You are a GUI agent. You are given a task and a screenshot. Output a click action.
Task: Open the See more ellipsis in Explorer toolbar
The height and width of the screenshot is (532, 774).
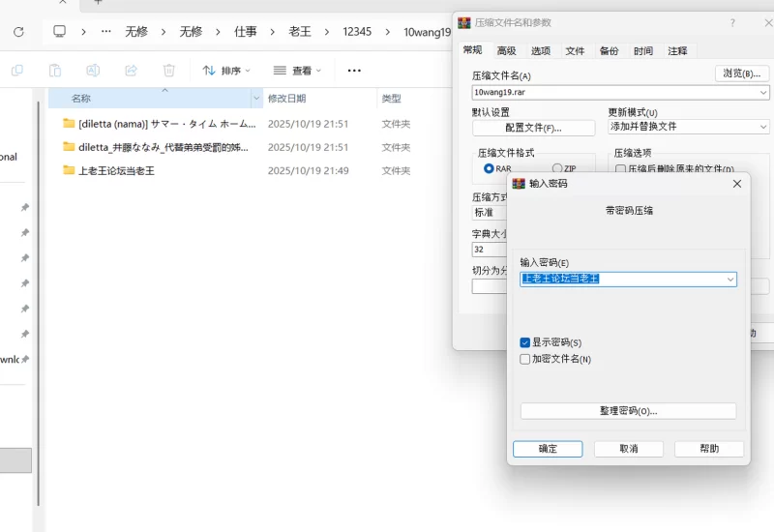pyautogui.click(x=354, y=71)
